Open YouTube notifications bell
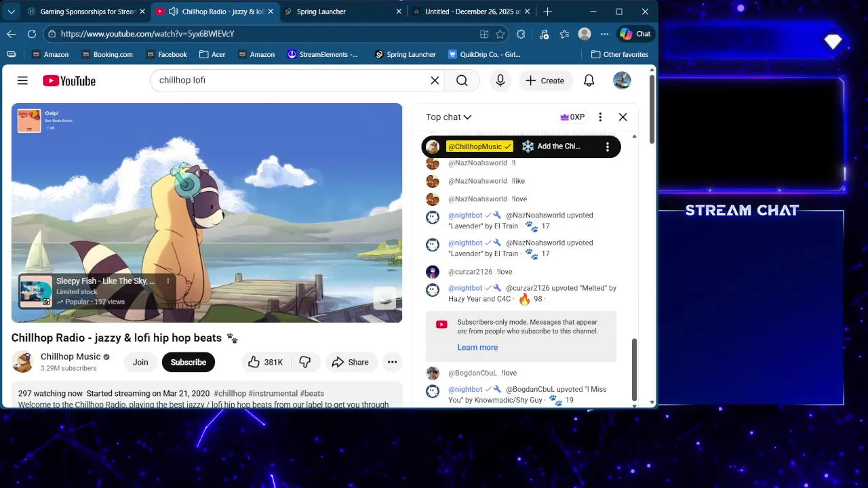 click(589, 81)
